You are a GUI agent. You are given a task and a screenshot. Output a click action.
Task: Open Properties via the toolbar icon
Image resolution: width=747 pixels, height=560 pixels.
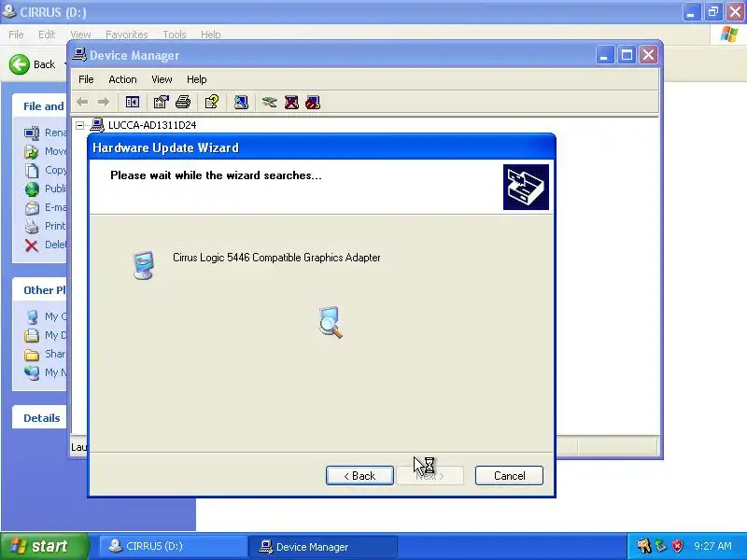tap(161, 102)
